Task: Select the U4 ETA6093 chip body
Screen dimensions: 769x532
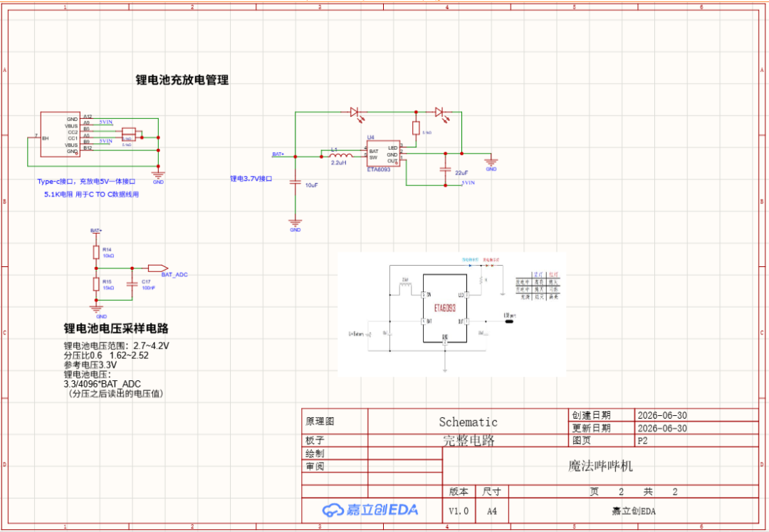Action: (384, 154)
